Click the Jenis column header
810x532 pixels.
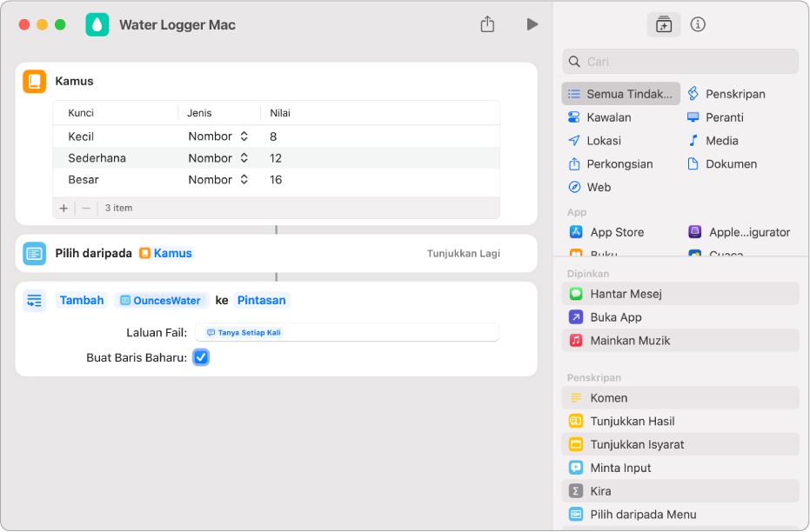click(199, 113)
